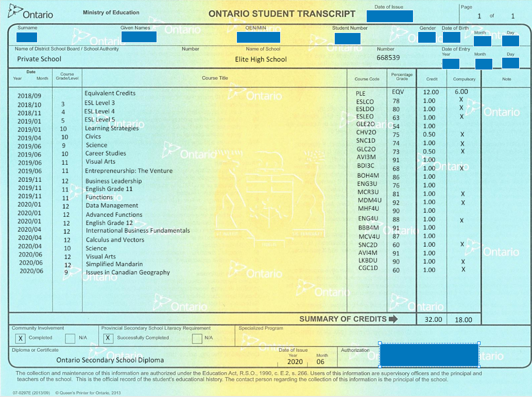The width and height of the screenshot is (532, 397).
Task: Click the "Data Management" course title
Action: click(112, 205)
